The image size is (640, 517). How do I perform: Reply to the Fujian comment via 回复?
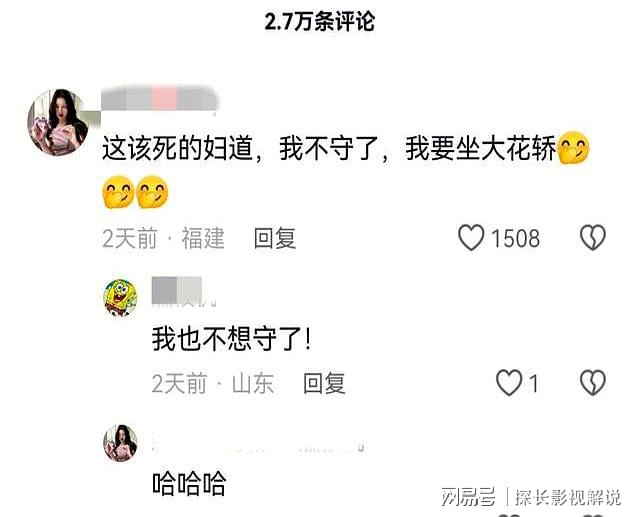pyautogui.click(x=275, y=238)
